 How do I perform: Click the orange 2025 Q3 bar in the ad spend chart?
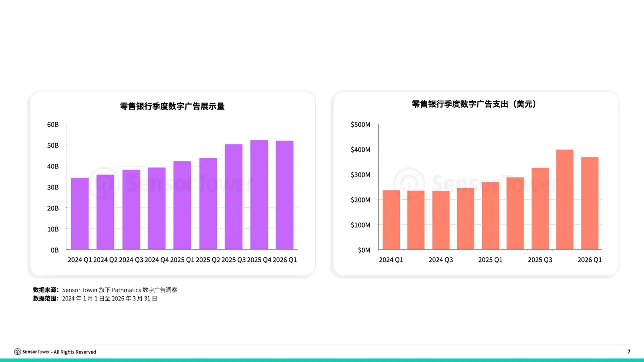(540, 209)
